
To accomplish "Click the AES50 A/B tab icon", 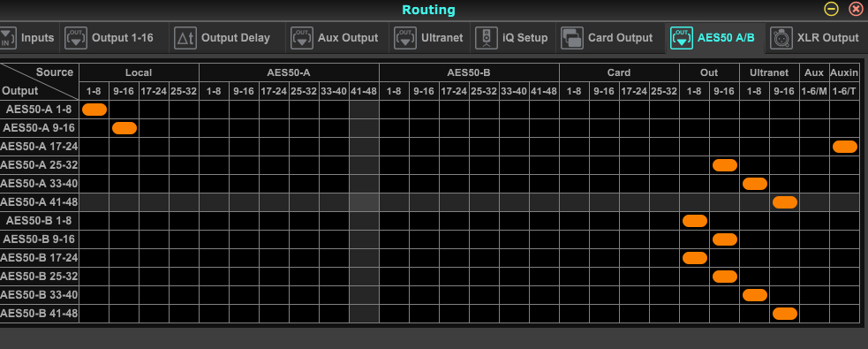I will 682,38.
